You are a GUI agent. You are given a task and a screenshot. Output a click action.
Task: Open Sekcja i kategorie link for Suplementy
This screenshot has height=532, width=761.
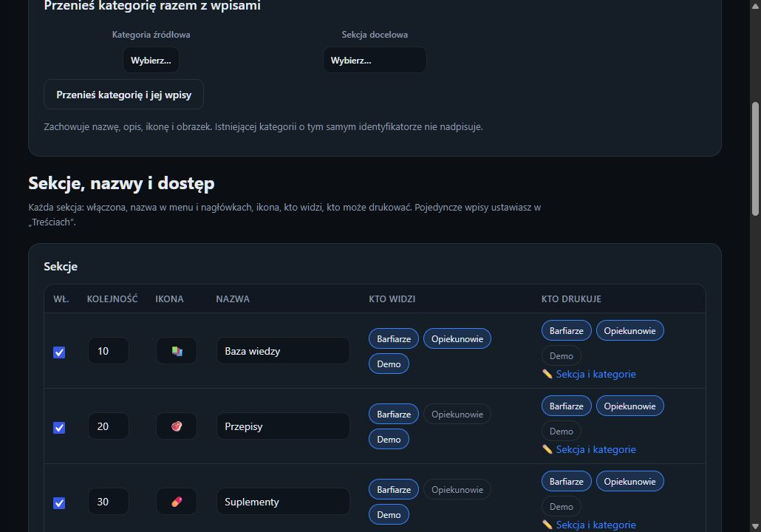(x=589, y=525)
